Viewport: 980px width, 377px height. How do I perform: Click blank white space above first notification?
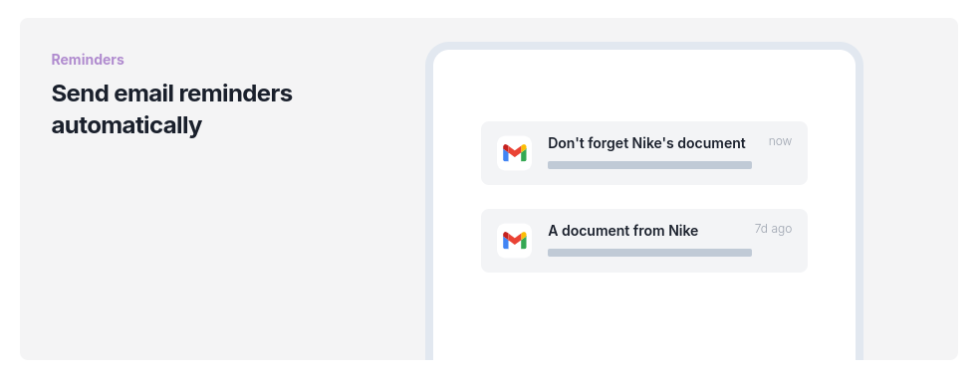point(643,87)
